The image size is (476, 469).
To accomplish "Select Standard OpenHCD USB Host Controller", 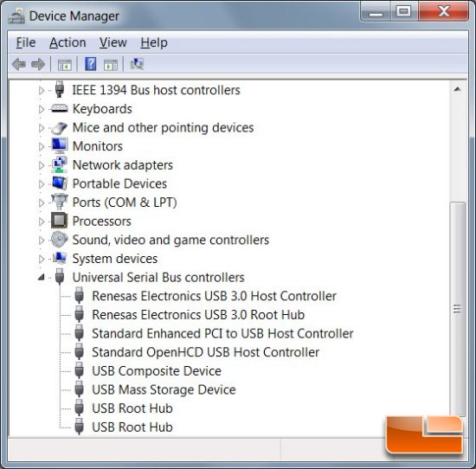I will 205,352.
